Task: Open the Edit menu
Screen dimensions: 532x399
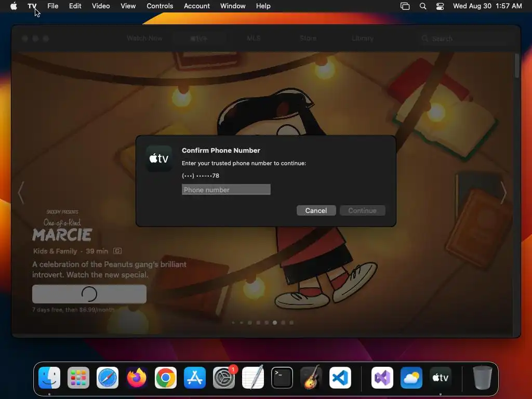Action: click(75, 6)
